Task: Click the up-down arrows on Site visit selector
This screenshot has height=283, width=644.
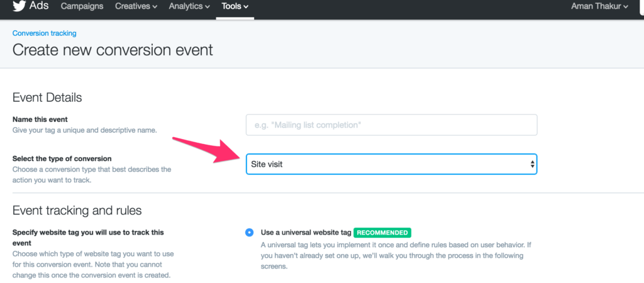Action: pos(532,164)
